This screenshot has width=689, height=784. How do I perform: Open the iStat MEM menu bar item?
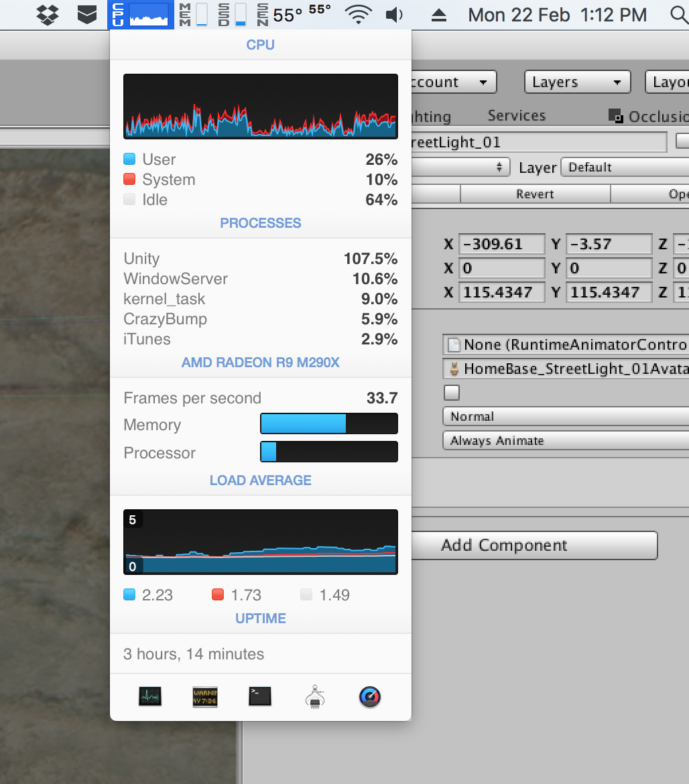(193, 15)
